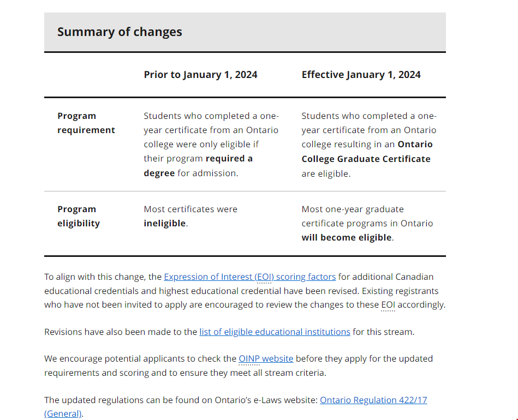
Task: Select the "Prior to January 1, 2024" column header
Action: [200, 75]
